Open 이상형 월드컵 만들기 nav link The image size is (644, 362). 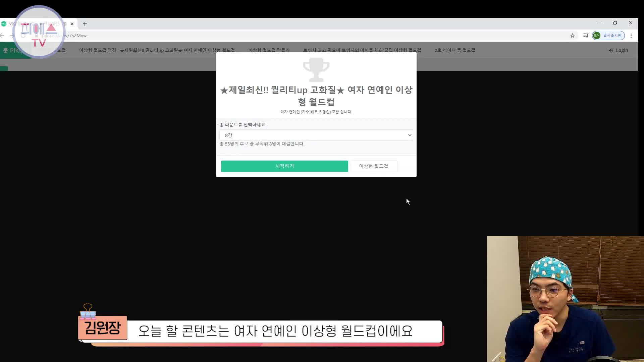point(269,50)
